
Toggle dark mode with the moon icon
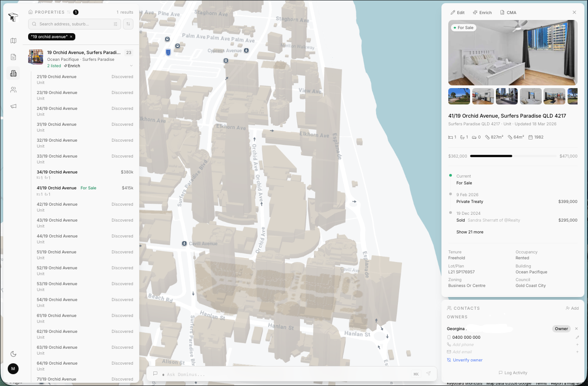[13, 354]
